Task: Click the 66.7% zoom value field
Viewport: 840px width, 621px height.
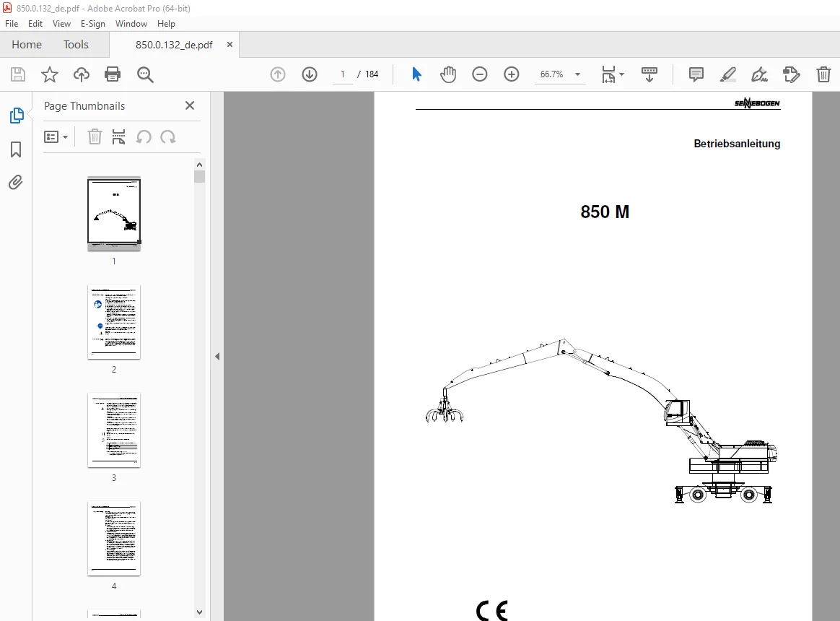Action: coord(552,74)
